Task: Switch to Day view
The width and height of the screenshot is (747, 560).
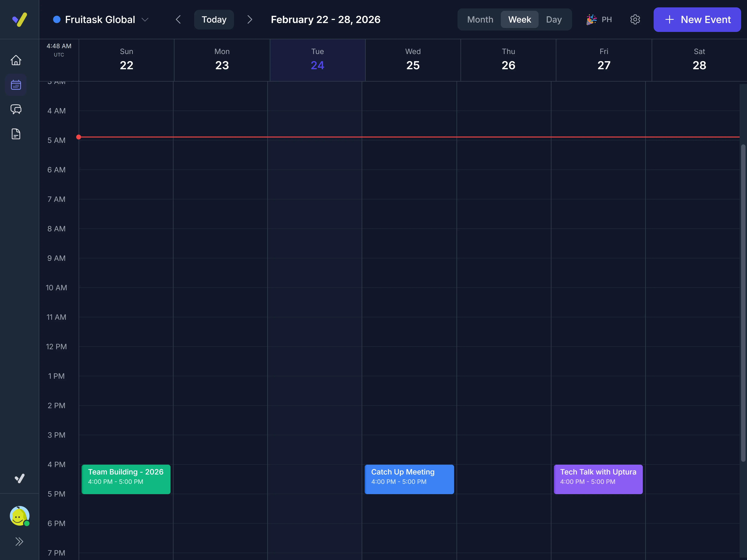Action: click(554, 20)
